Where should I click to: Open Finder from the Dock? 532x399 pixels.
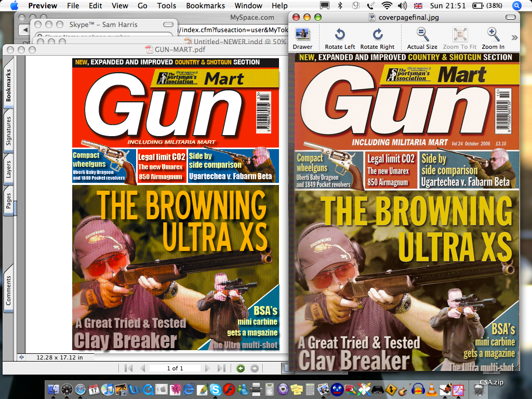[x=54, y=390]
